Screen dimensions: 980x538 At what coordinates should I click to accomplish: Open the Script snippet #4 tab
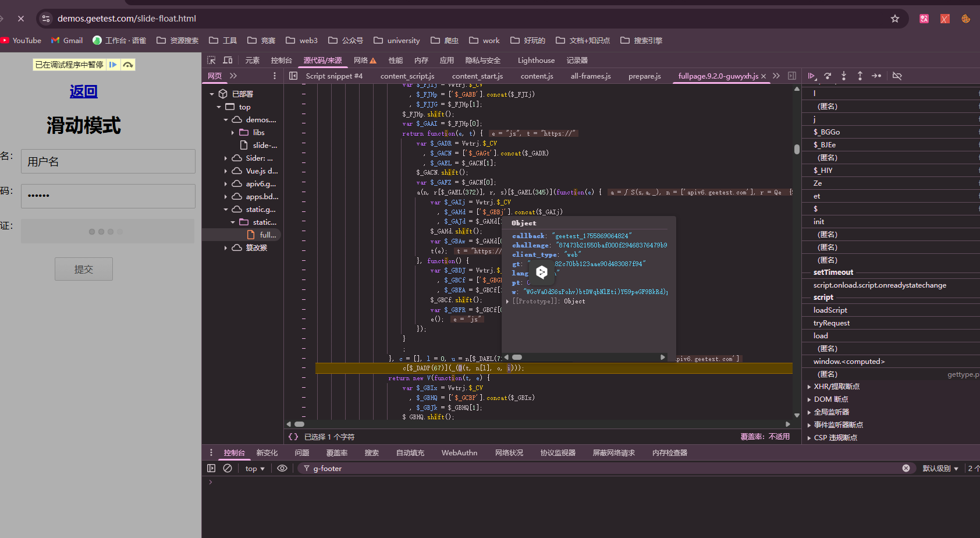point(334,76)
